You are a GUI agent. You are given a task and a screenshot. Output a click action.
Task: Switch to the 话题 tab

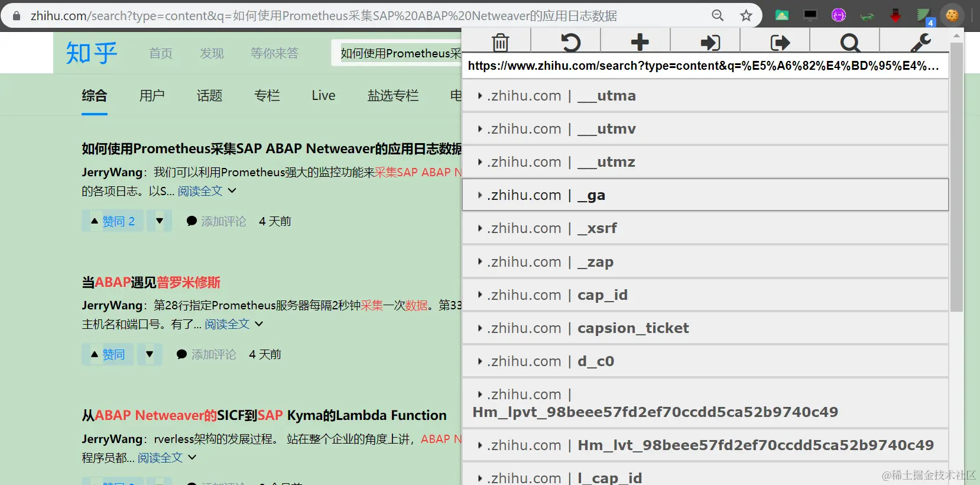click(209, 95)
